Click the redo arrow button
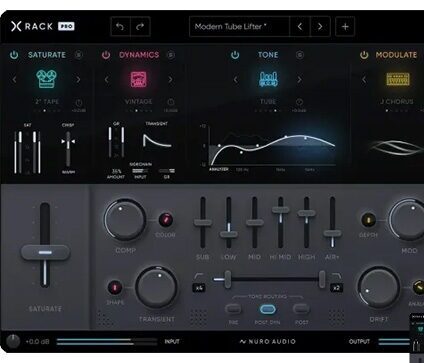Image resolution: width=424 pixels, height=363 pixels. [x=140, y=26]
